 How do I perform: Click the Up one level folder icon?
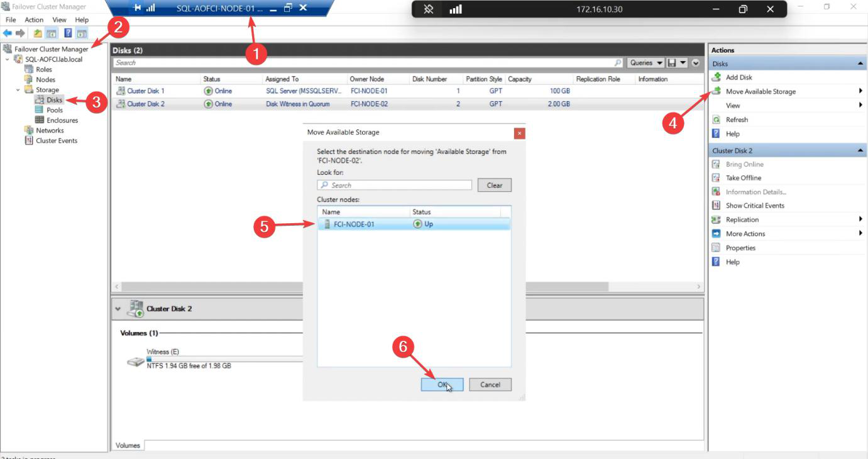point(38,33)
